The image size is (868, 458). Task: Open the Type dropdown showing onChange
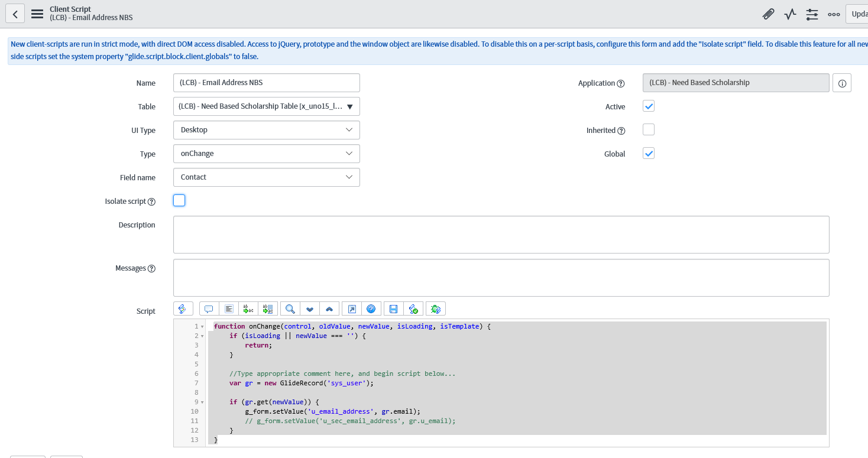click(x=266, y=154)
